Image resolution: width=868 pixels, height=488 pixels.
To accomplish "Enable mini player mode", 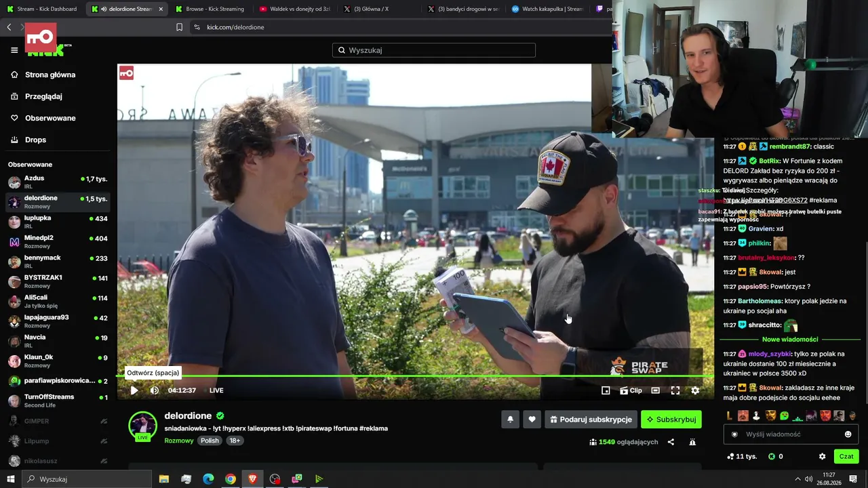I will pyautogui.click(x=606, y=390).
